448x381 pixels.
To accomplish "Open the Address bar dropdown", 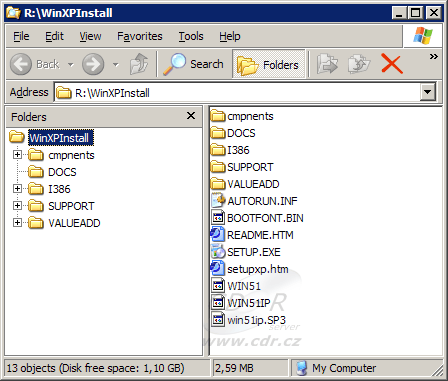I will (x=428, y=92).
